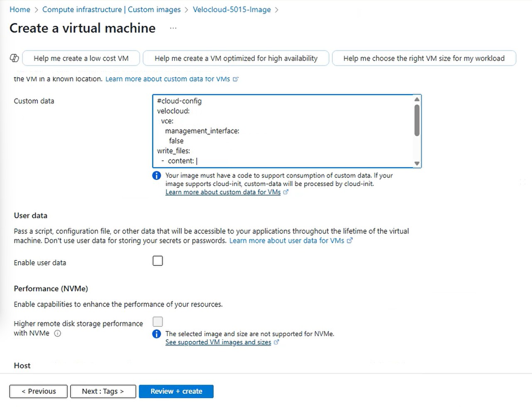The image size is (532, 407).
Task: Click the 'Custom data' field label
Action: click(34, 101)
